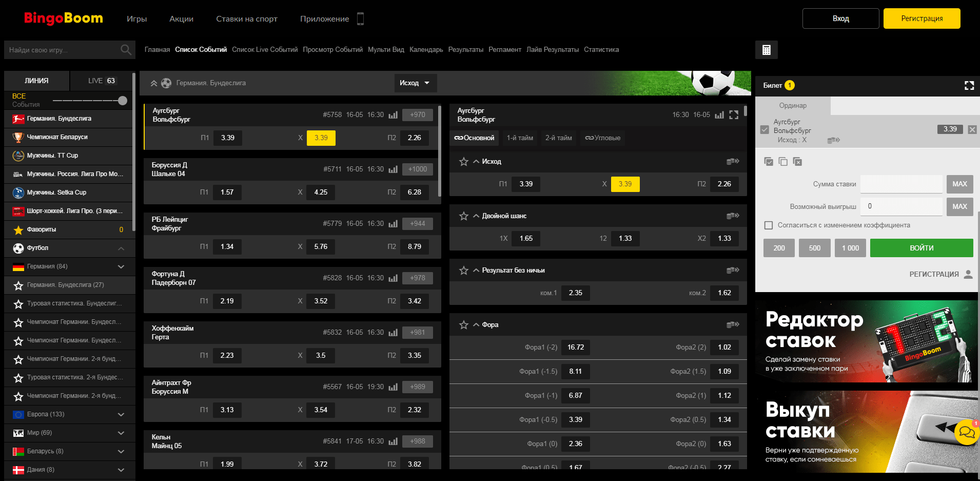Adjust the ВСЕ События time slider

pos(123,101)
